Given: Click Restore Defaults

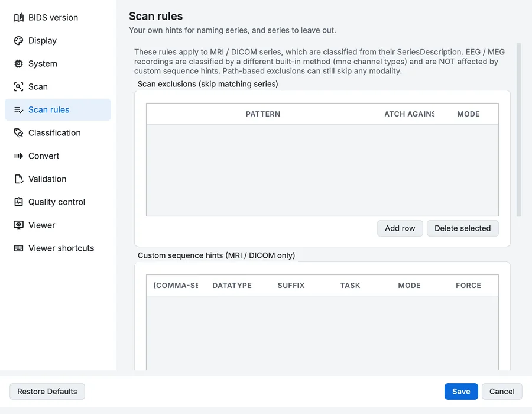Looking at the screenshot, I should 47,392.
